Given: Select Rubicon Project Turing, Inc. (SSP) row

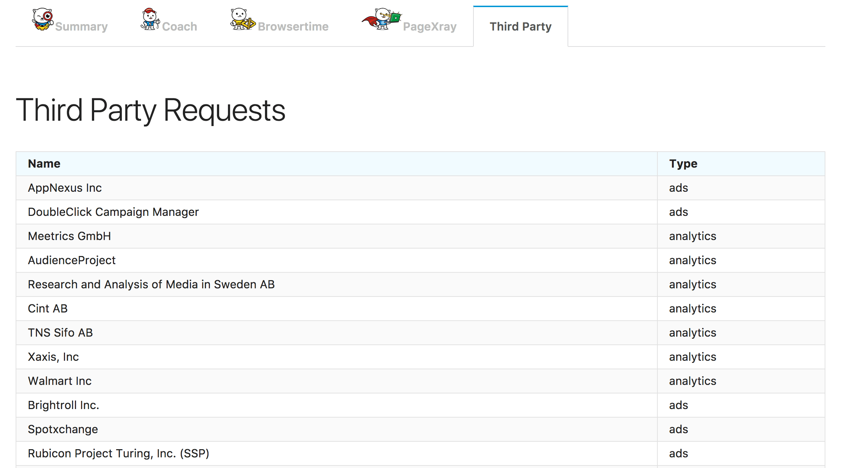Looking at the screenshot, I should click(118, 453).
